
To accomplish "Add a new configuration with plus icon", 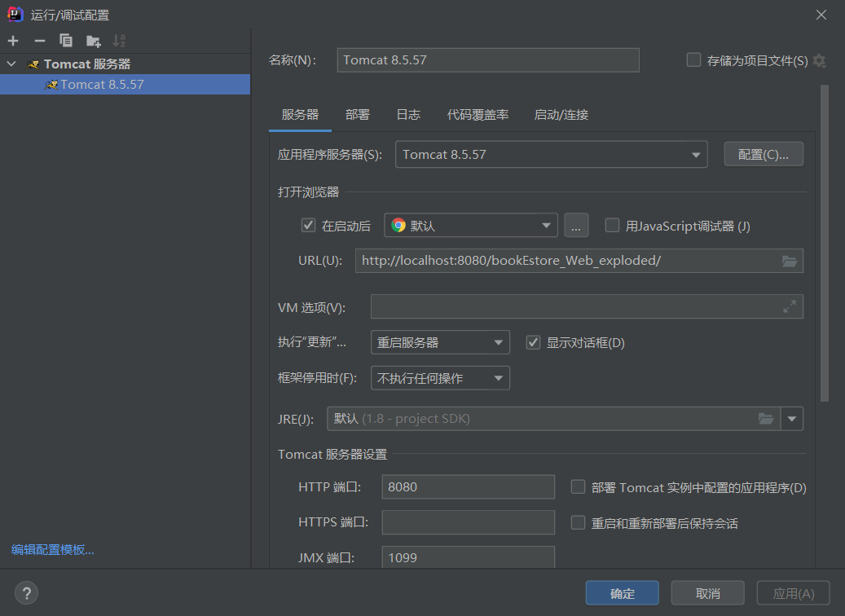I will point(13,41).
